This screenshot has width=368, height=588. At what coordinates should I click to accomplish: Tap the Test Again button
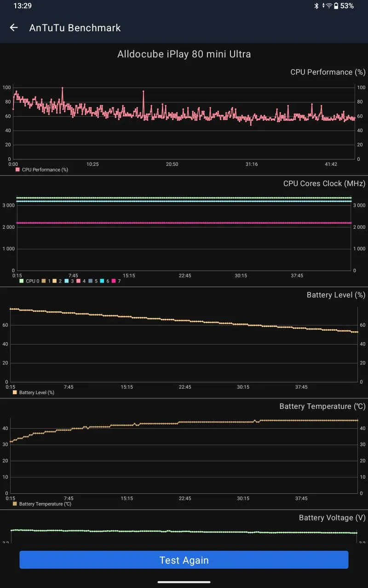[x=184, y=560]
